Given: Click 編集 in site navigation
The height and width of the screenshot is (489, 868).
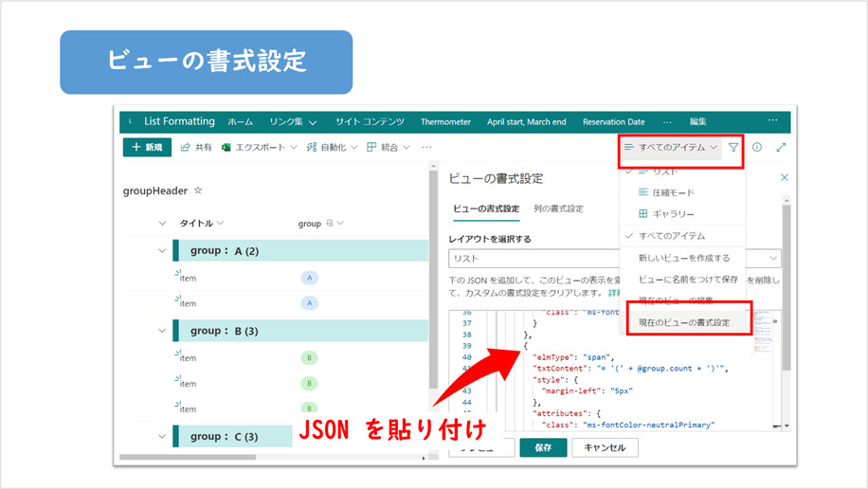Looking at the screenshot, I should [697, 122].
